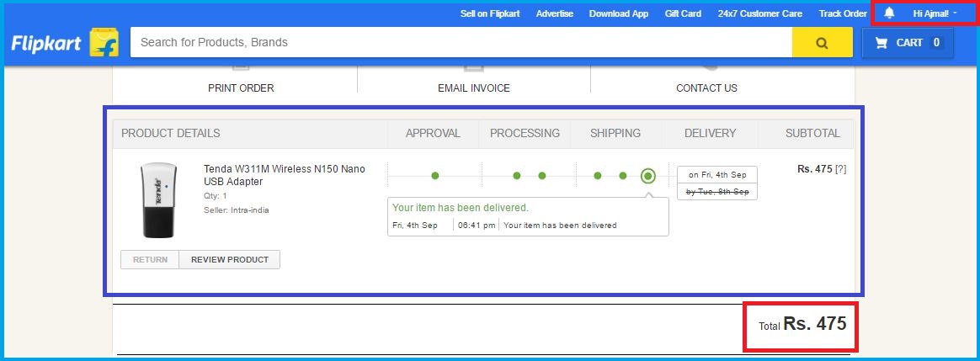This screenshot has width=980, height=361.
Task: Click Track Order link
Action: point(843,13)
